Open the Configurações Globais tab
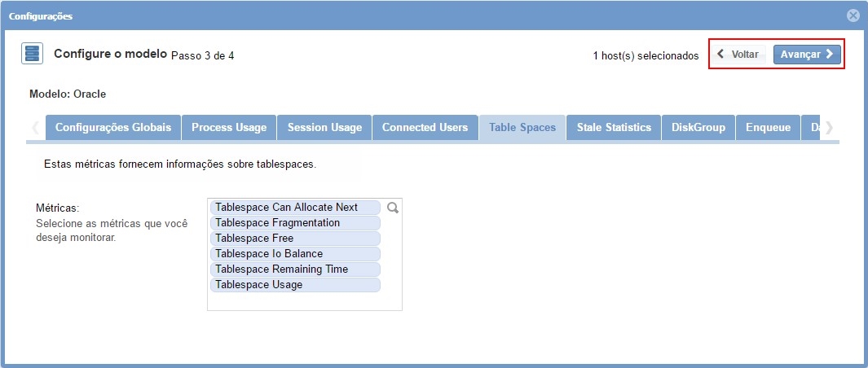 (x=113, y=128)
